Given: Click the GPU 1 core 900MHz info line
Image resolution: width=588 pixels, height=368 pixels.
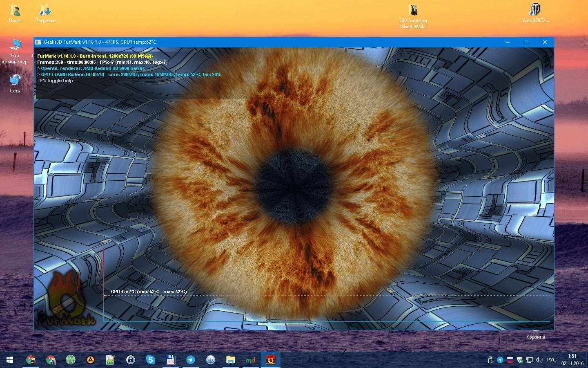Looking at the screenshot, I should 129,74.
